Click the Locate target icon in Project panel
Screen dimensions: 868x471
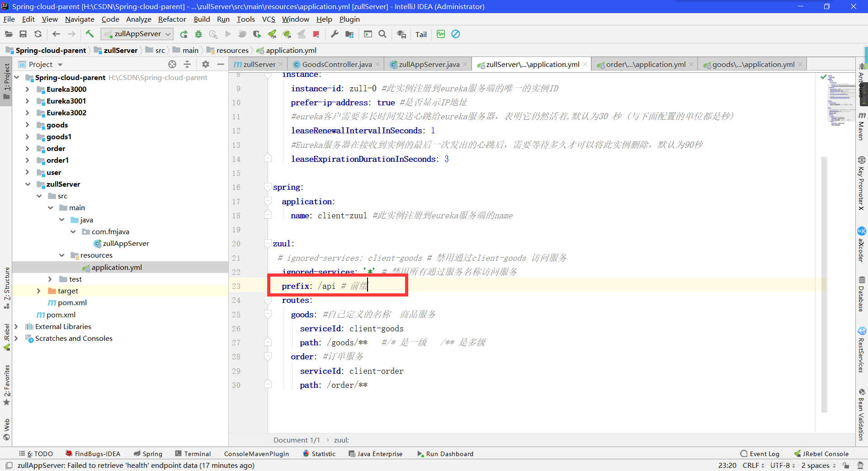tap(172, 64)
